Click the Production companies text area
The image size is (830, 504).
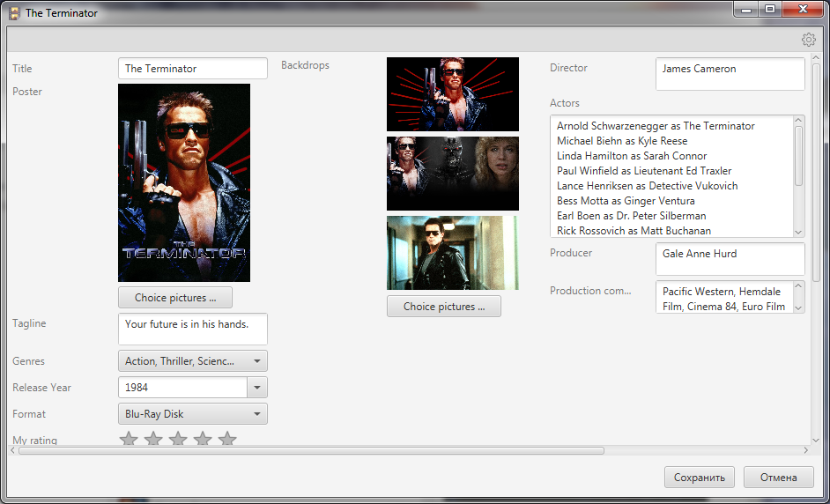725,297
